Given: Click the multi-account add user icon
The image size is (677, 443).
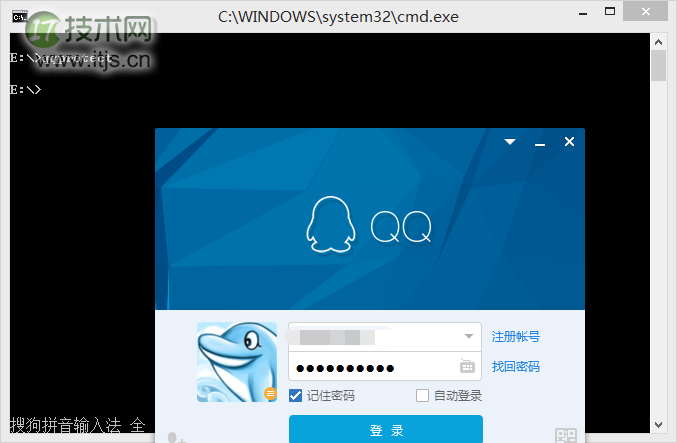Looking at the screenshot, I should coord(175,437).
